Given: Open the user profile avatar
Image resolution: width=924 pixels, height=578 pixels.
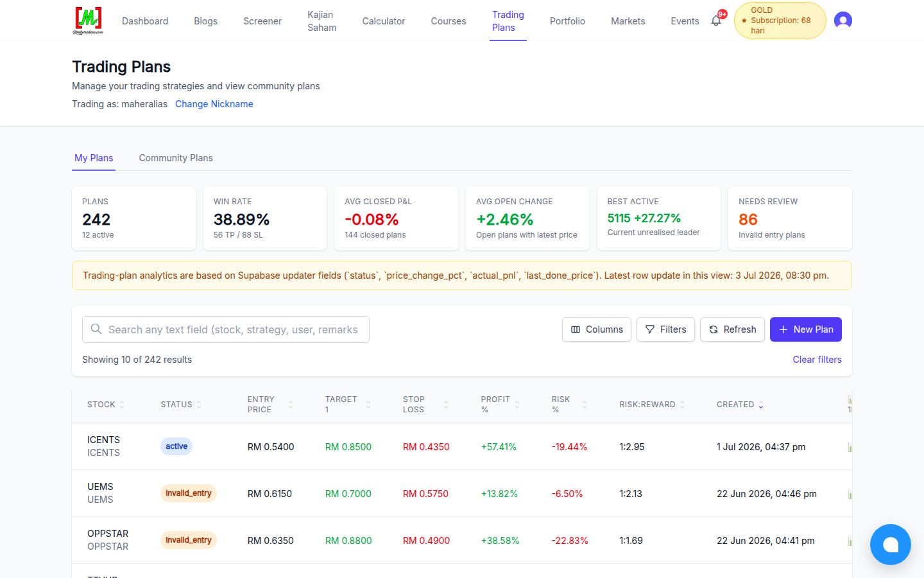Looking at the screenshot, I should 843,21.
